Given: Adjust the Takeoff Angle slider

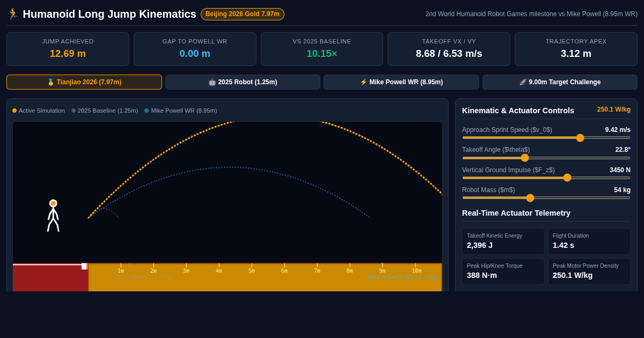Looking at the screenshot, I should 546,158.
